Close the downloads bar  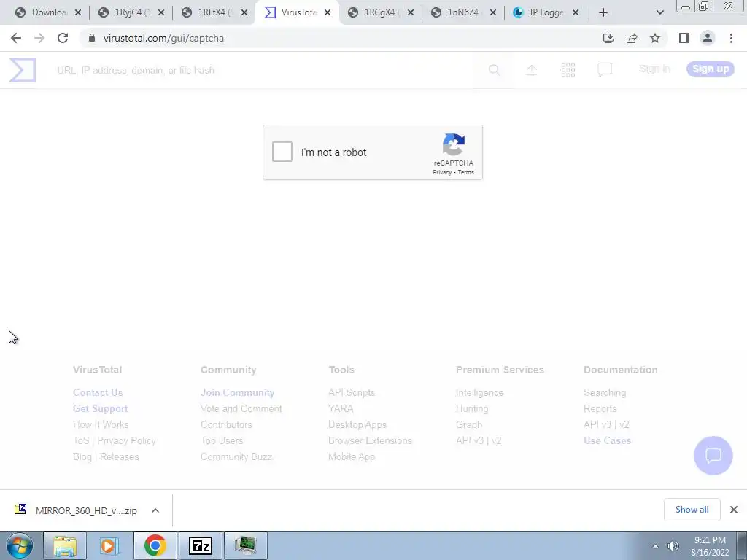[734, 510]
